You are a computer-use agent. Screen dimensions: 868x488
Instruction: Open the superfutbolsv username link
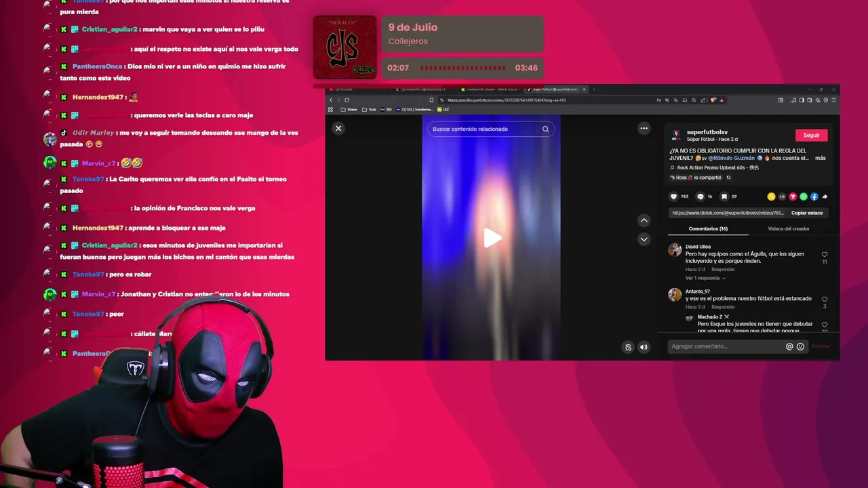click(x=707, y=132)
